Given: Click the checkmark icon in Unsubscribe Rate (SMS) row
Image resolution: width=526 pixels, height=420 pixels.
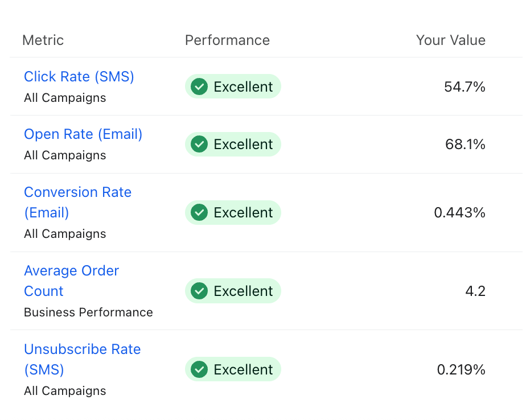Looking at the screenshot, I should (x=199, y=369).
